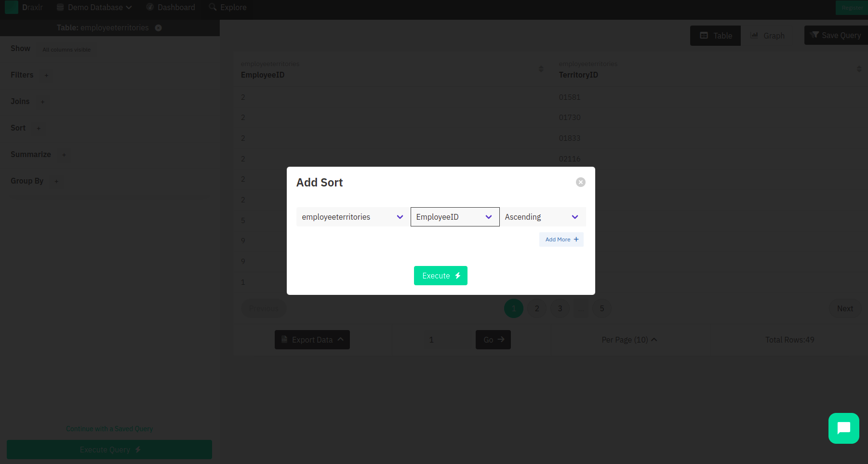Open the Per Page (10) selector

pyautogui.click(x=629, y=340)
